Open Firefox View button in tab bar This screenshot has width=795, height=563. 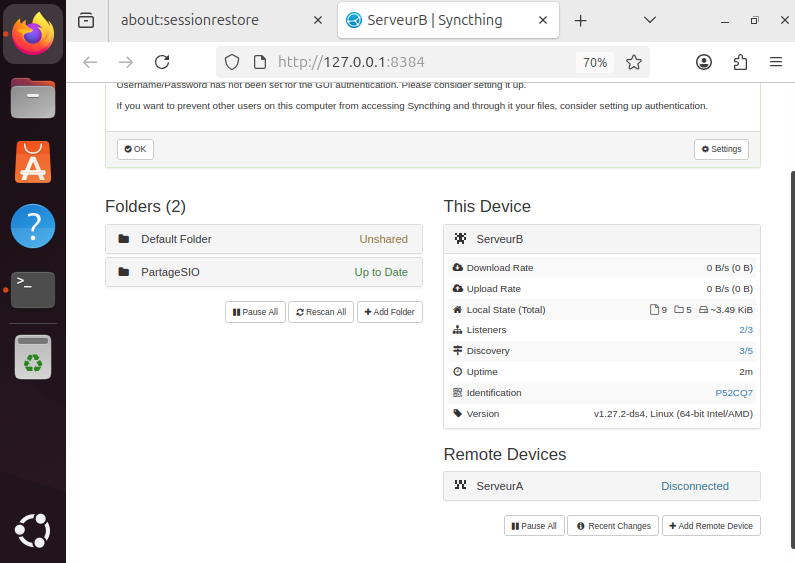click(86, 20)
